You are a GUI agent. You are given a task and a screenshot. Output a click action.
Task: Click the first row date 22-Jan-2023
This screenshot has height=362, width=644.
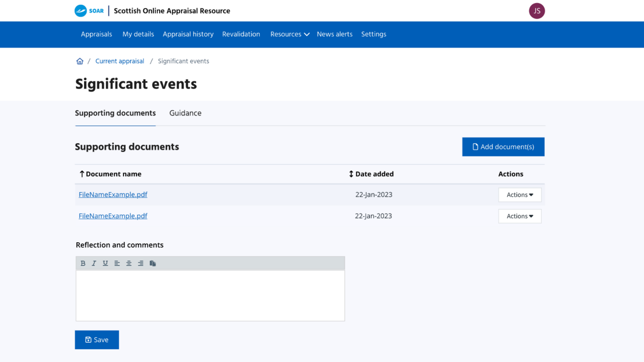pyautogui.click(x=374, y=195)
